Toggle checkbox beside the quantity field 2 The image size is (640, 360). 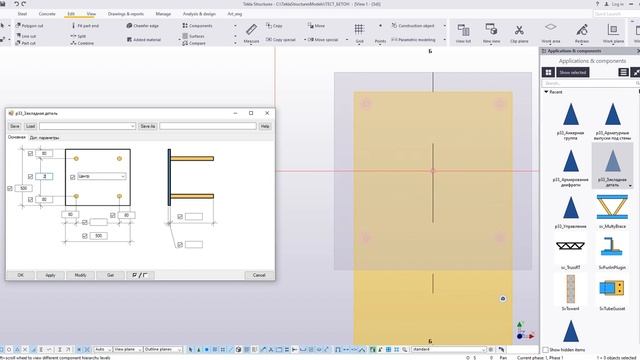[30, 177]
